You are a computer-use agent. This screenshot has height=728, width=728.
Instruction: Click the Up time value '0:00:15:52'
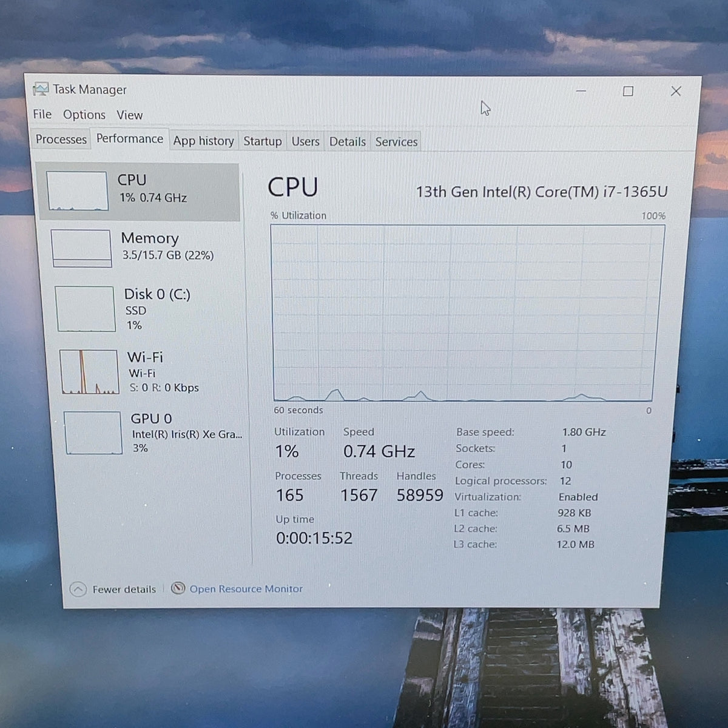coord(314,538)
